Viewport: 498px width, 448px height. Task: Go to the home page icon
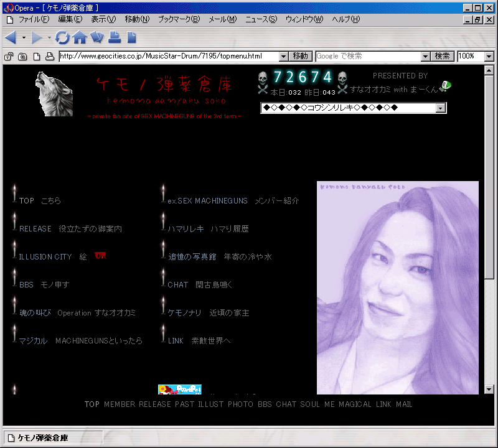click(80, 37)
